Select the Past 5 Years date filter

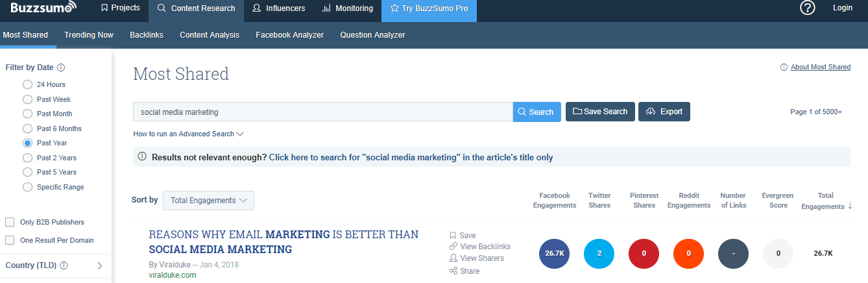tap(27, 172)
